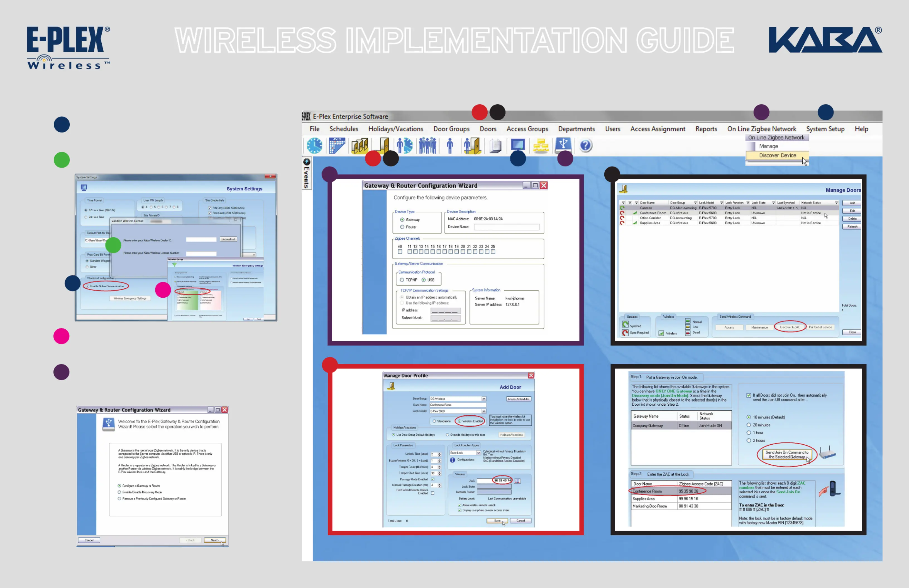Click the red sync icon in Office-Corridor row
Screen dimensions: 909x588
coord(622,218)
